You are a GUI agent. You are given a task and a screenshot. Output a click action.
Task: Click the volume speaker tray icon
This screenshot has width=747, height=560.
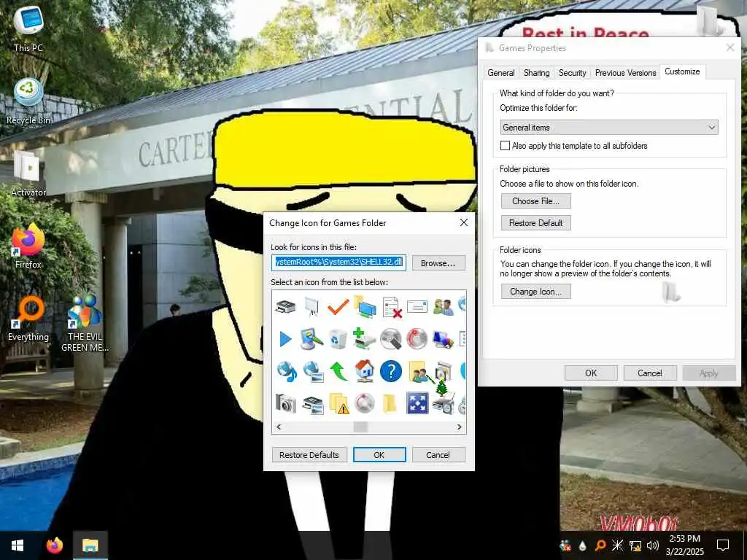[653, 545]
